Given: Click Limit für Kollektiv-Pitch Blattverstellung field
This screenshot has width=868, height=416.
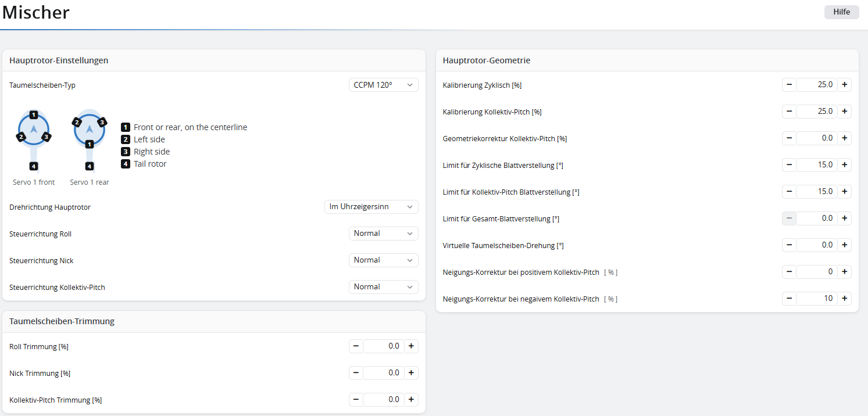Looking at the screenshot, I should click(816, 192).
